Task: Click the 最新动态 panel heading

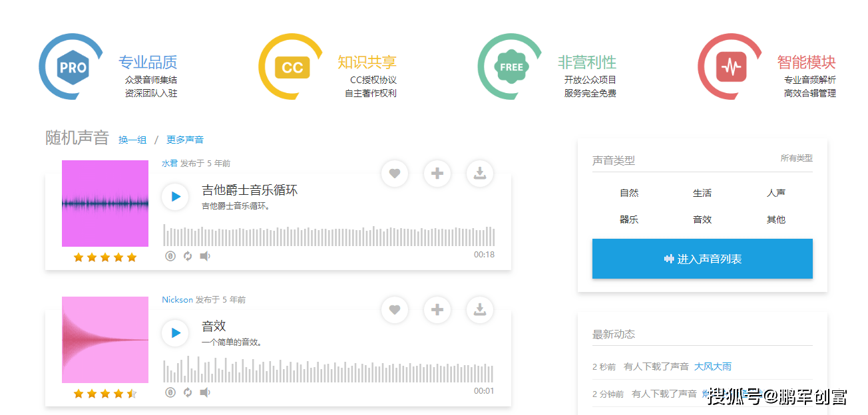Action: pyautogui.click(x=614, y=334)
